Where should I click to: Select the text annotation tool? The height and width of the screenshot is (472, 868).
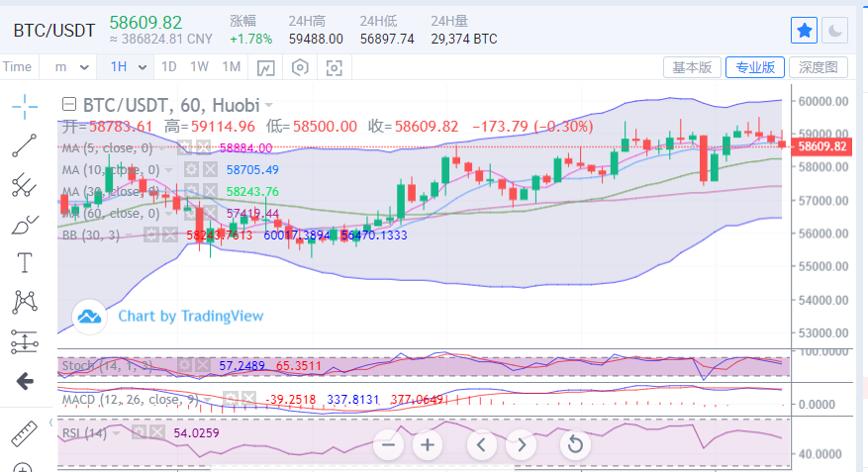[25, 263]
